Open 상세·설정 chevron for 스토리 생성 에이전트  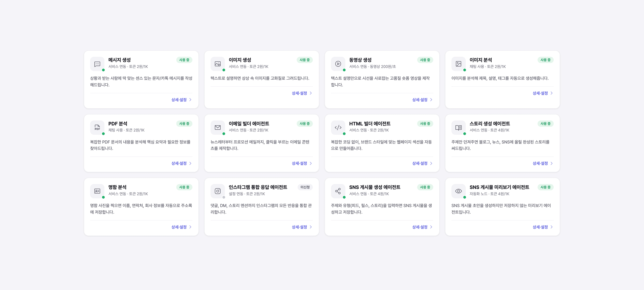552,163
